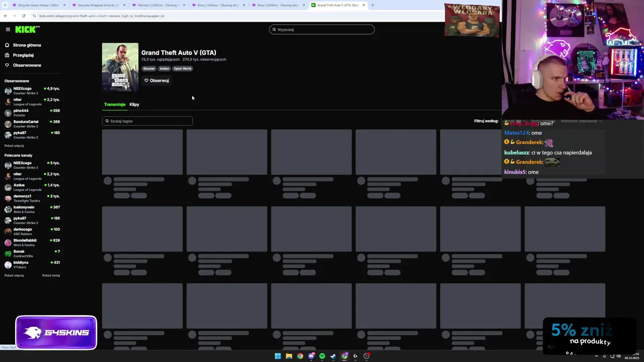This screenshot has height=362, width=644.
Task: Open Spotify from the taskbar
Action: (322, 356)
